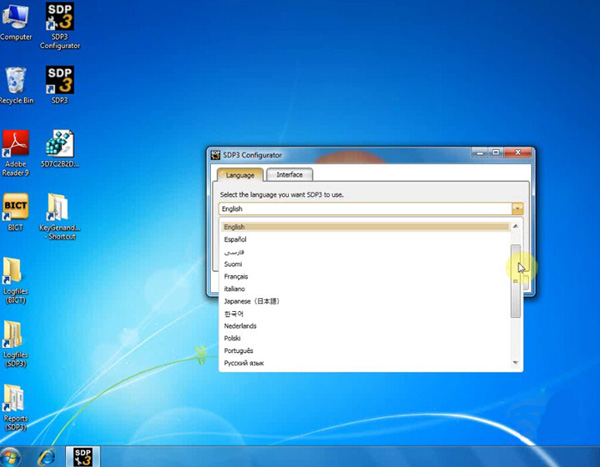This screenshot has width=600, height=467.
Task: Click the language list scrollbar thumb
Action: tap(515, 281)
